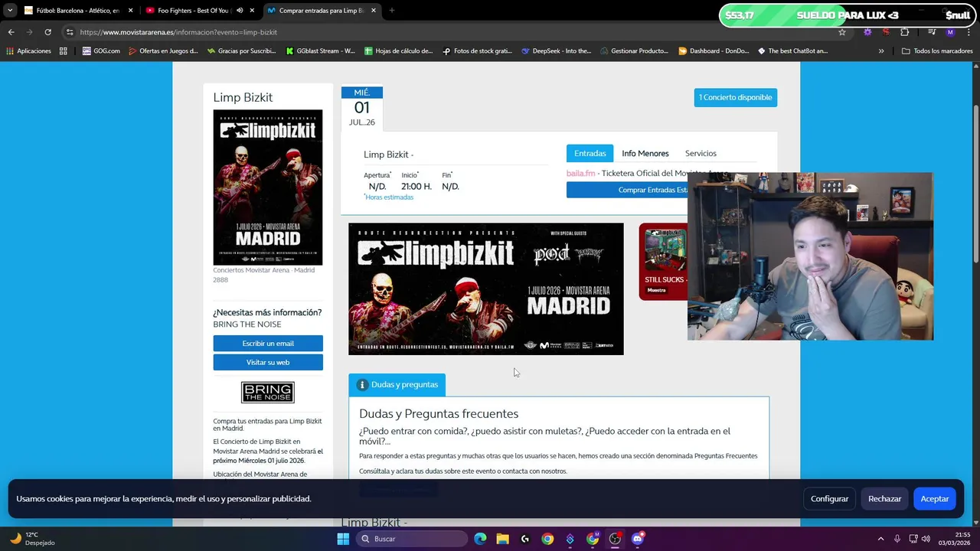Mute the Foo Fighters tab via its speaker icon
The image size is (980, 551).
pos(240,11)
